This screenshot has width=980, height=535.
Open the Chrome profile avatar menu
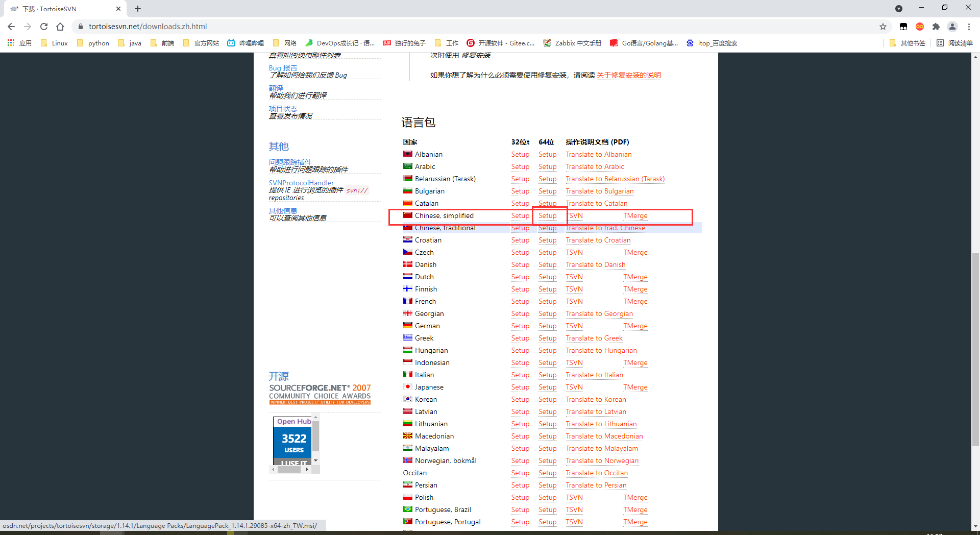[952, 27]
